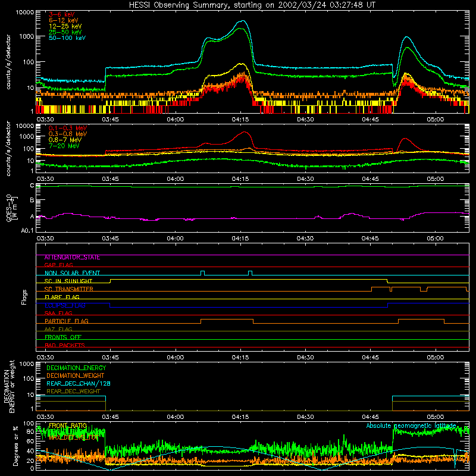This screenshot has width=476, height=476.
Task: Select the 0.1-0.3 MeV legend label
Action: tap(68, 128)
